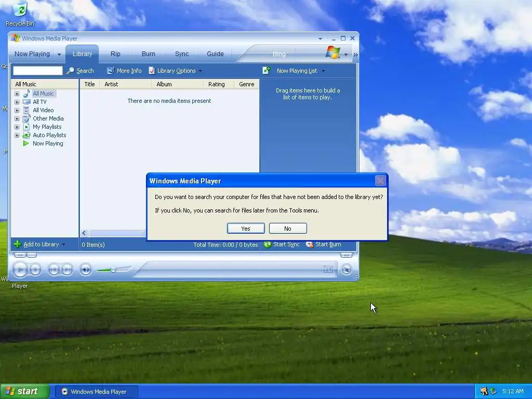Click the second system tray icon

[x=494, y=391]
